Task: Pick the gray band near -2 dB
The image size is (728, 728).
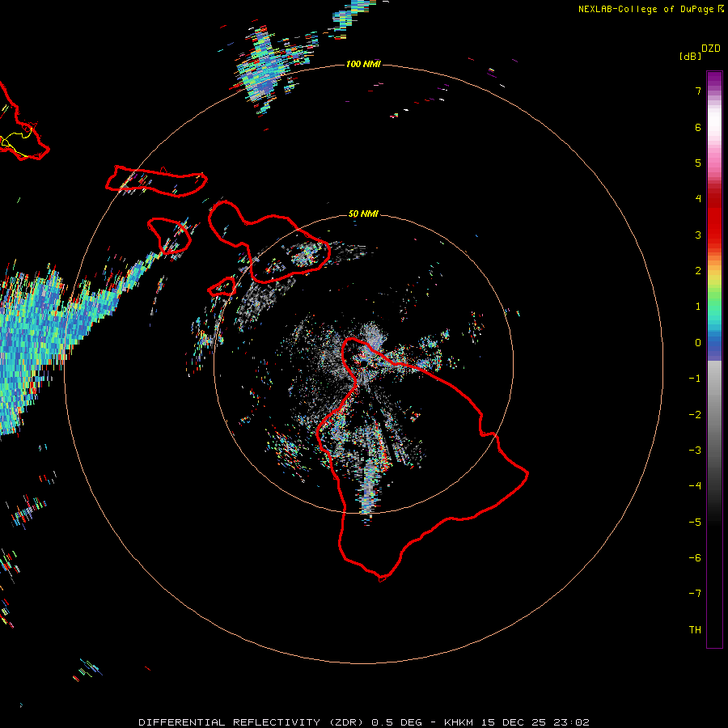Action: tap(714, 413)
